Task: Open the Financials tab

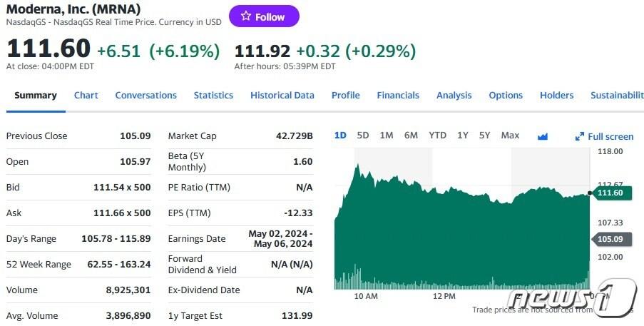Action: click(x=398, y=96)
